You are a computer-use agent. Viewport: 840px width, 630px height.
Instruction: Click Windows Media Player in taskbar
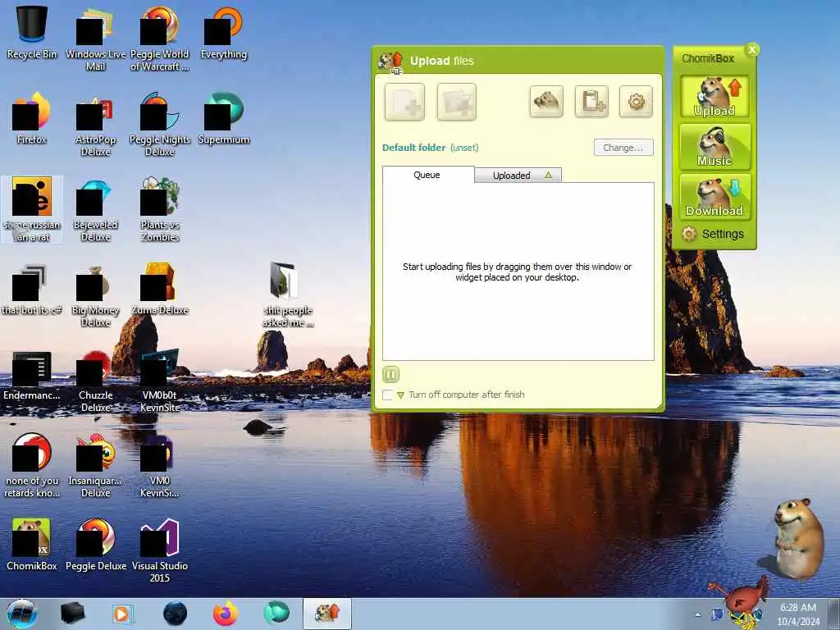coord(122,614)
